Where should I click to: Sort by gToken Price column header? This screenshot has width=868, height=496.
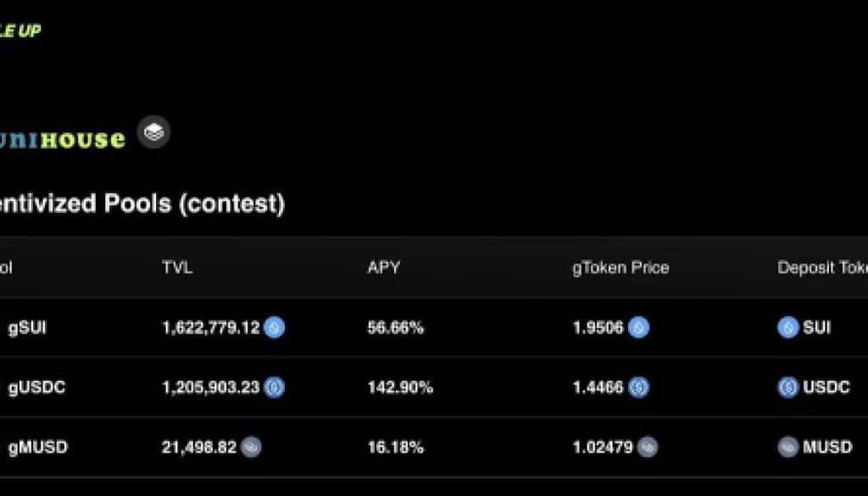620,268
